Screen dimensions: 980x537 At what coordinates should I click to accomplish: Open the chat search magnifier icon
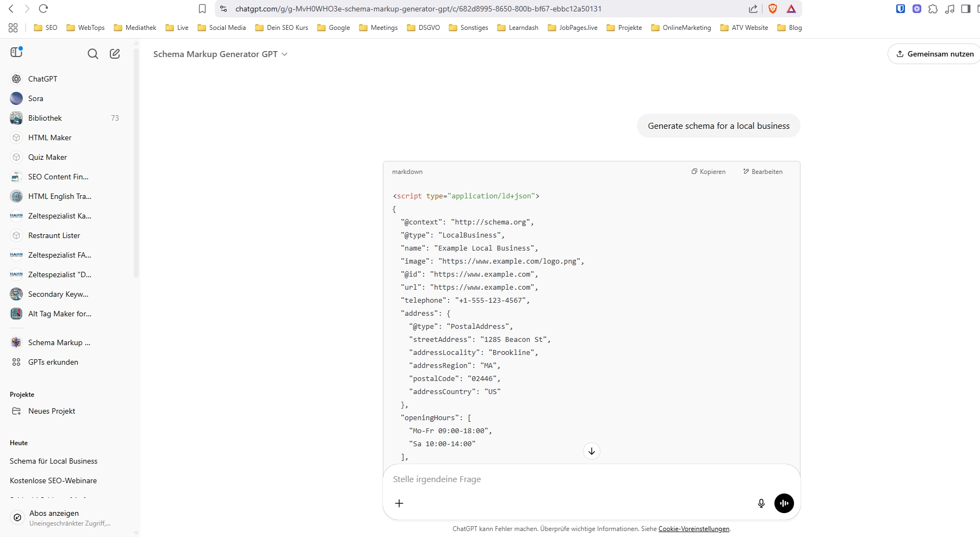93,54
